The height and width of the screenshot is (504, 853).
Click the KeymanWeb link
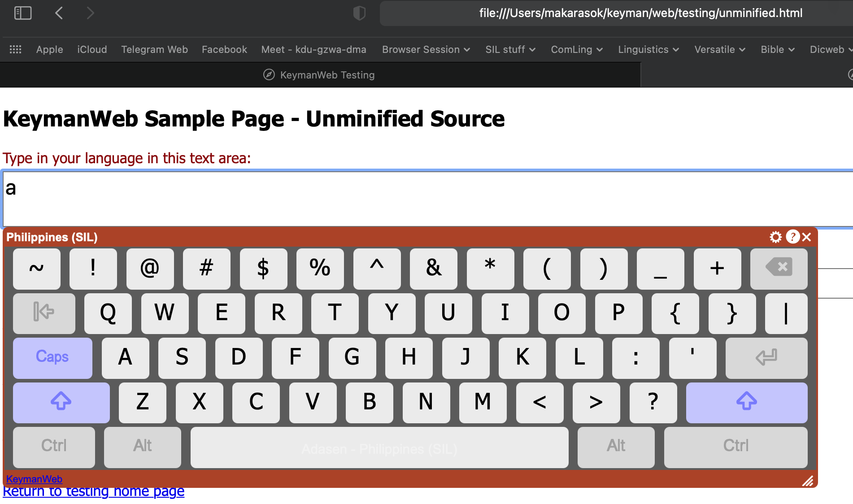(x=34, y=479)
